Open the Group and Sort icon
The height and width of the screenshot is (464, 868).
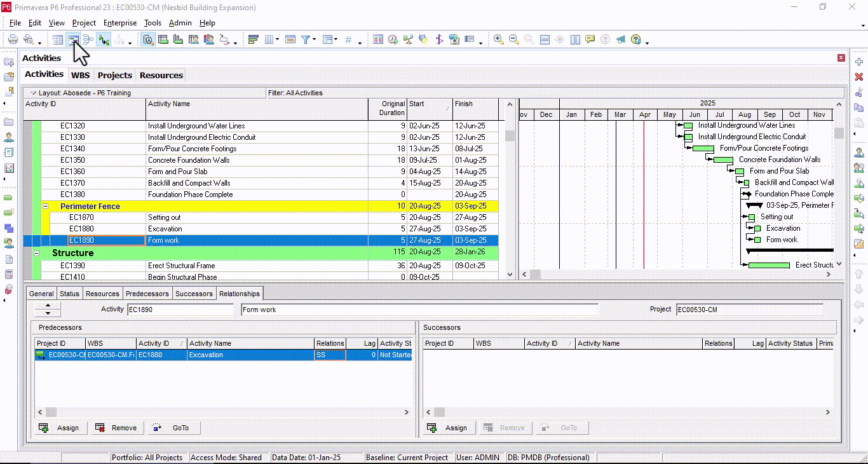[327, 39]
